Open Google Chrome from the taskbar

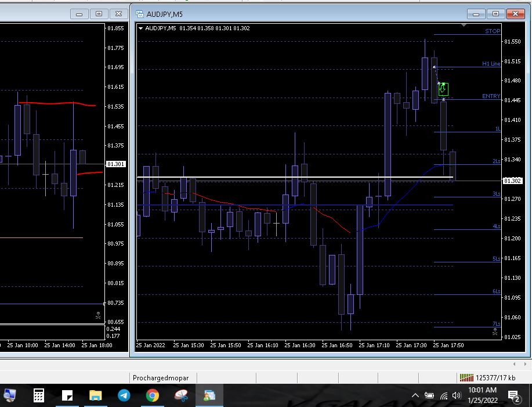(x=153, y=395)
